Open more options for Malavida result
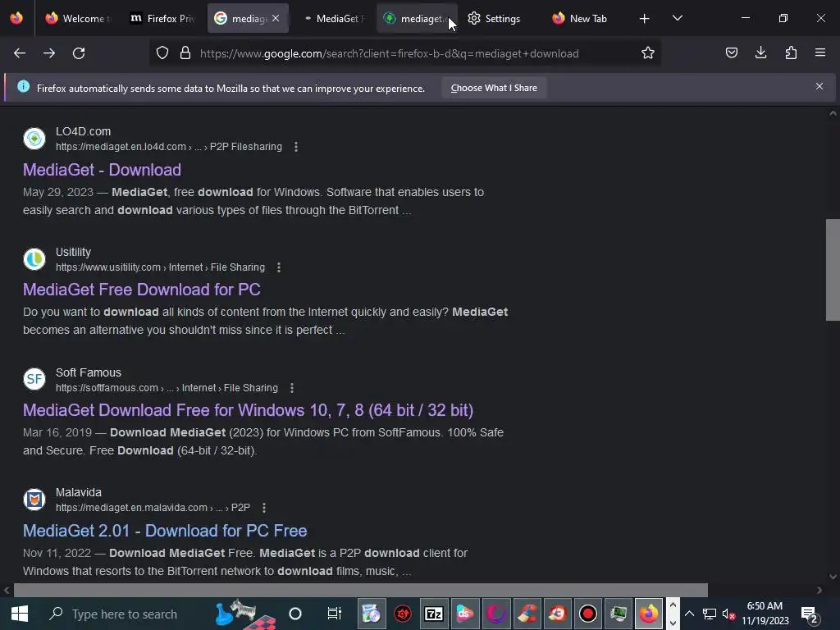This screenshot has height=630, width=840. click(264, 508)
